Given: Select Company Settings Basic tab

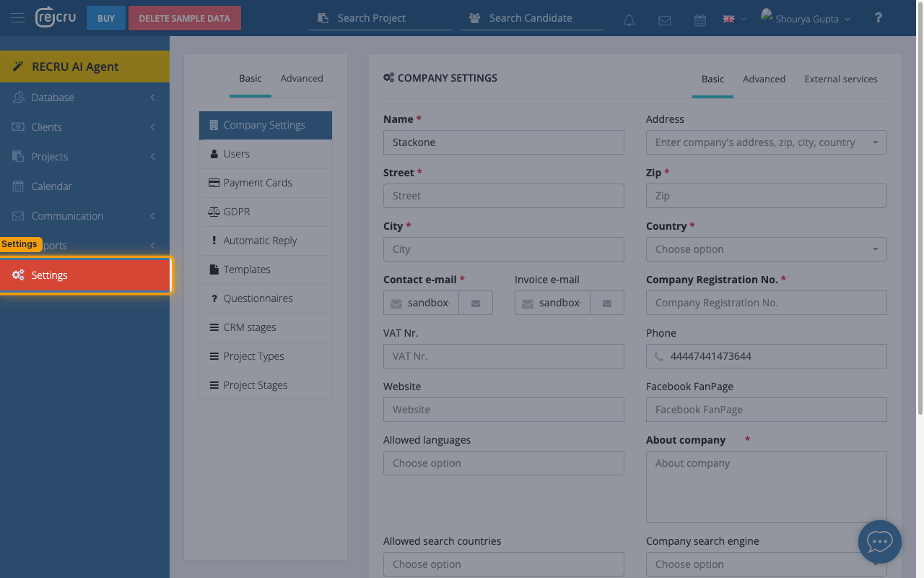Looking at the screenshot, I should (712, 79).
